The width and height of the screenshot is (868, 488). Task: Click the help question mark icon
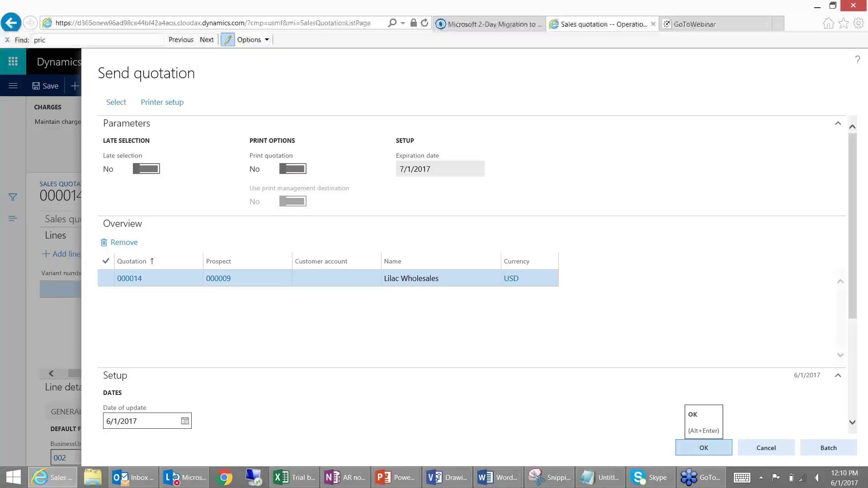(x=858, y=60)
